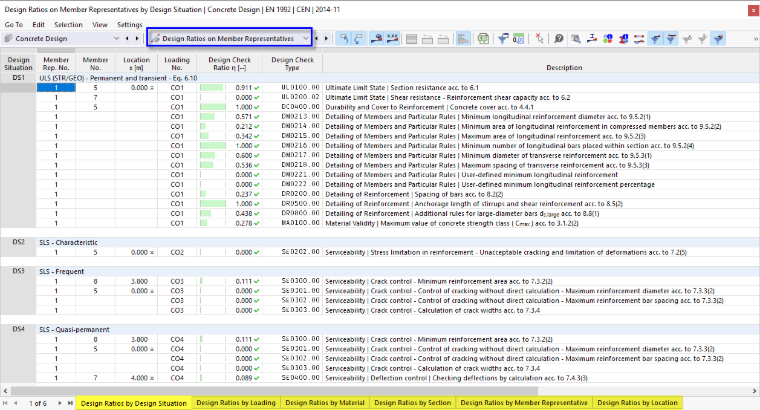Open the View menu
Image resolution: width=760 pixels, height=410 pixels.
tap(100, 24)
